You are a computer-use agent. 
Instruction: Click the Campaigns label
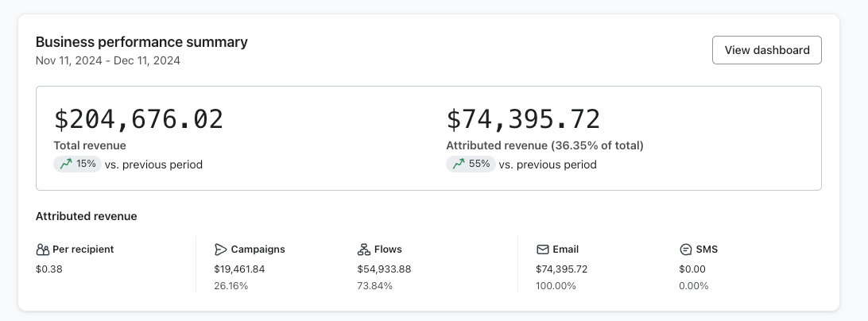(258, 249)
